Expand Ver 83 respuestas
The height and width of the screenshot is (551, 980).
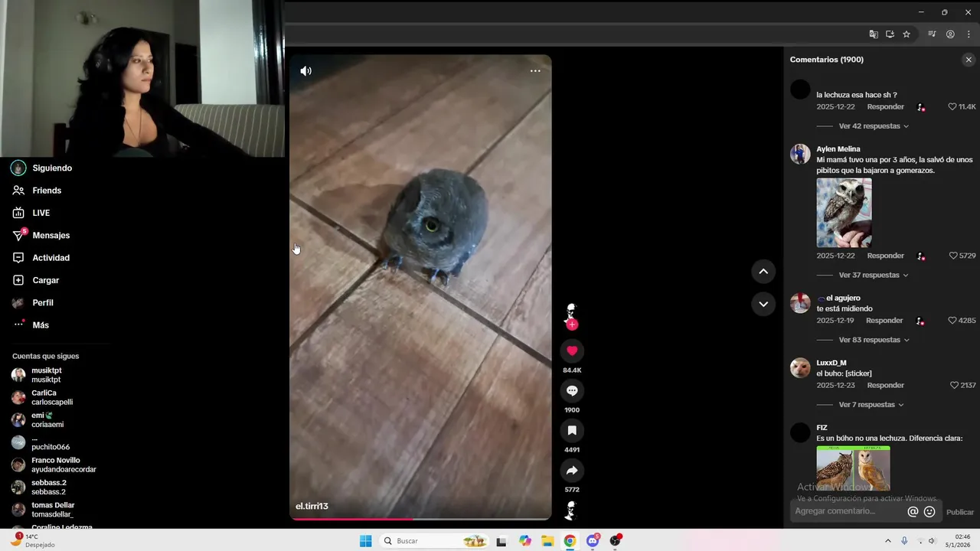874,340
